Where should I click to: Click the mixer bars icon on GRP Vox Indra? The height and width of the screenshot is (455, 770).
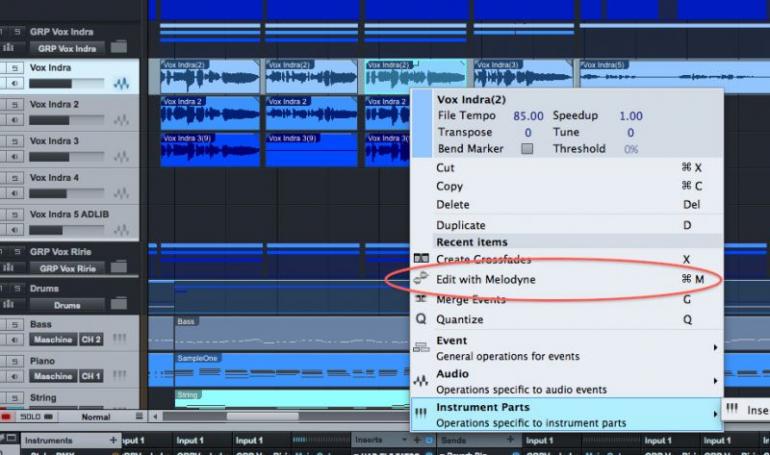tap(8, 47)
